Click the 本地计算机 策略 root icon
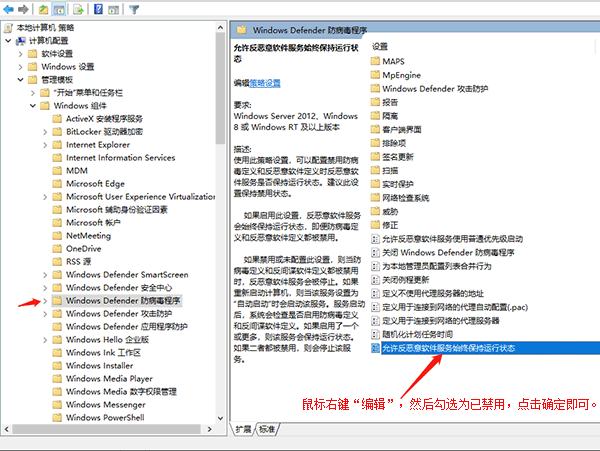The image size is (600, 451). (x=8, y=28)
